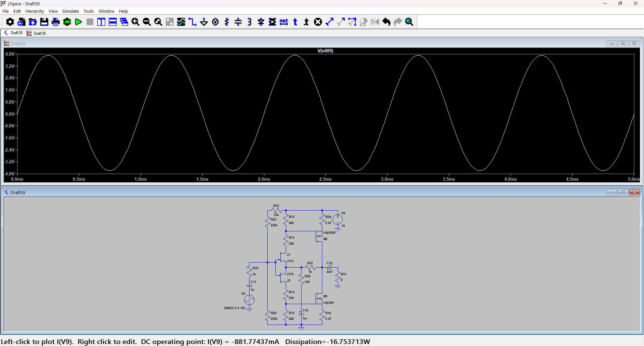
Task: Search the schematic with magnifier icon
Action: point(409,22)
